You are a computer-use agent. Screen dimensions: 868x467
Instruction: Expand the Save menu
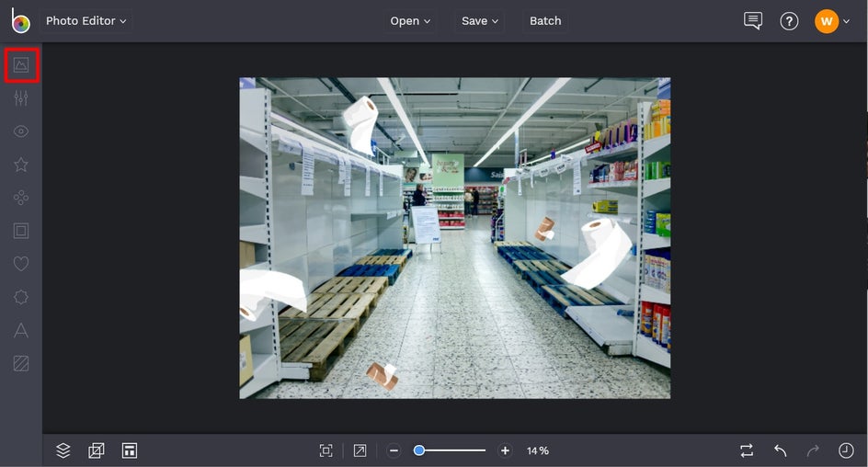[x=479, y=21]
